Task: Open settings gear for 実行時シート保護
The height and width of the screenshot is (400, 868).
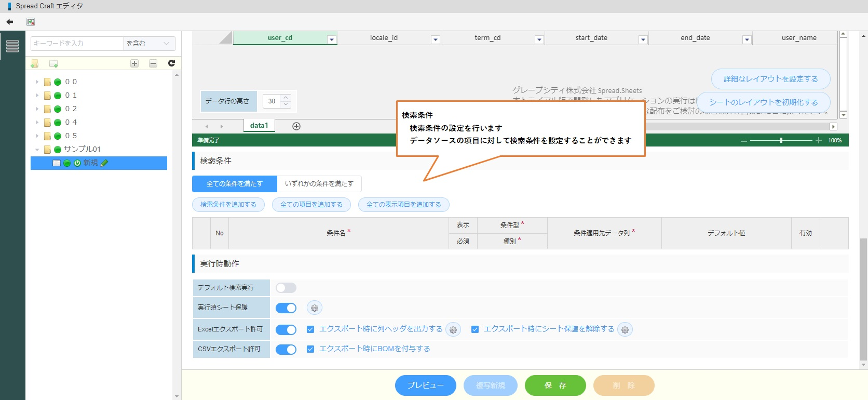Action: (314, 308)
